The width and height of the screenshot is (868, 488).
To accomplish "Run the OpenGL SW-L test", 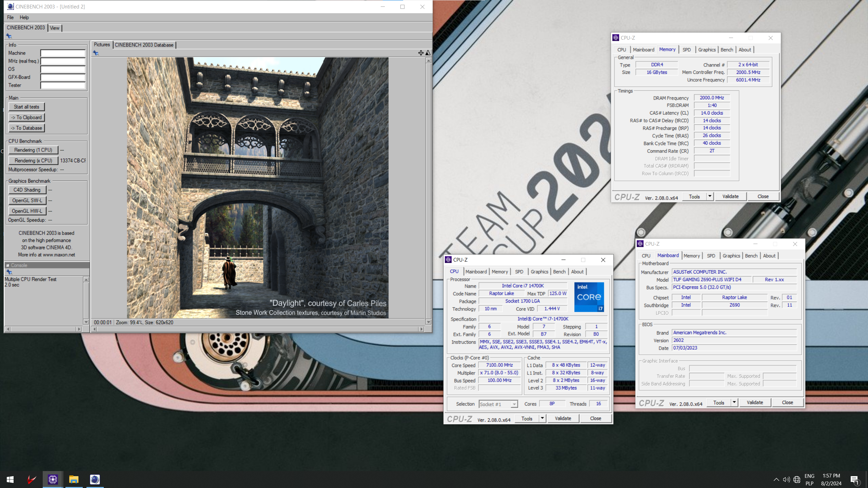I will point(27,200).
